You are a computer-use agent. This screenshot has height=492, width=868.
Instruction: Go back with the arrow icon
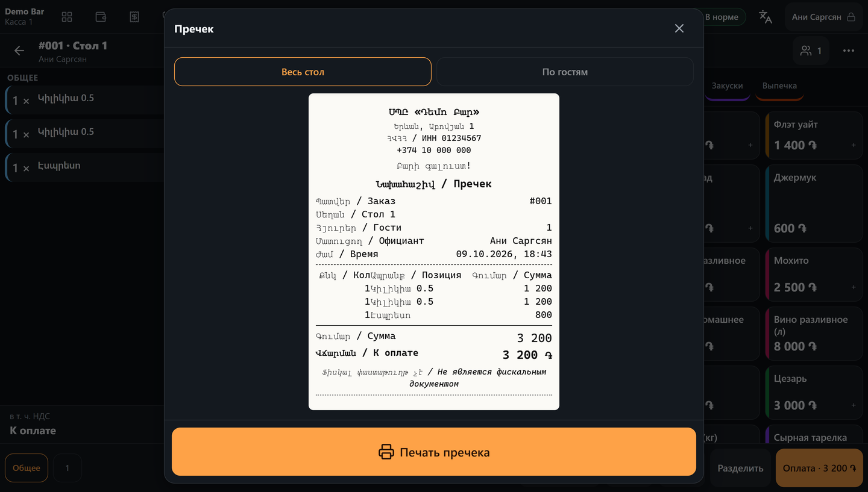coord(19,51)
